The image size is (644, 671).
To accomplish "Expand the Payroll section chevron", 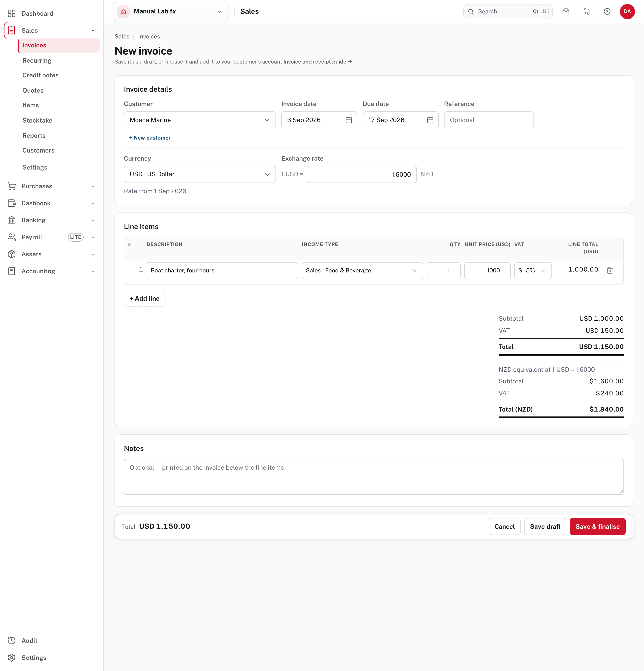I will (93, 237).
